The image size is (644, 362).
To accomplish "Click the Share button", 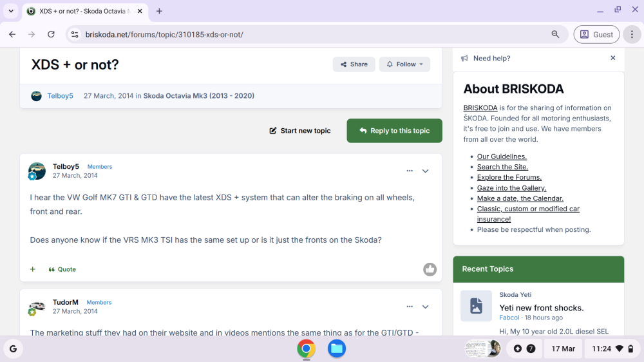I will pyautogui.click(x=354, y=64).
